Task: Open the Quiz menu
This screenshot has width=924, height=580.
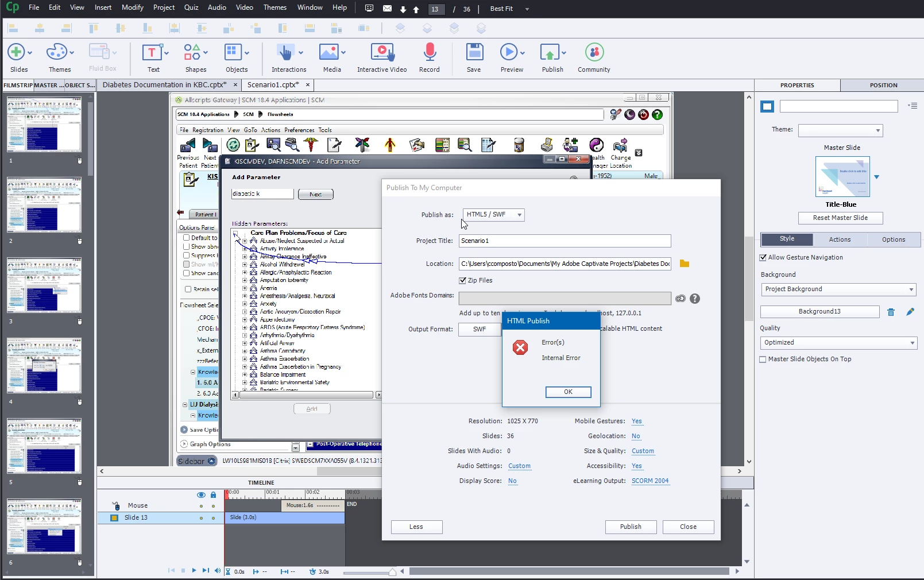Action: tap(191, 7)
